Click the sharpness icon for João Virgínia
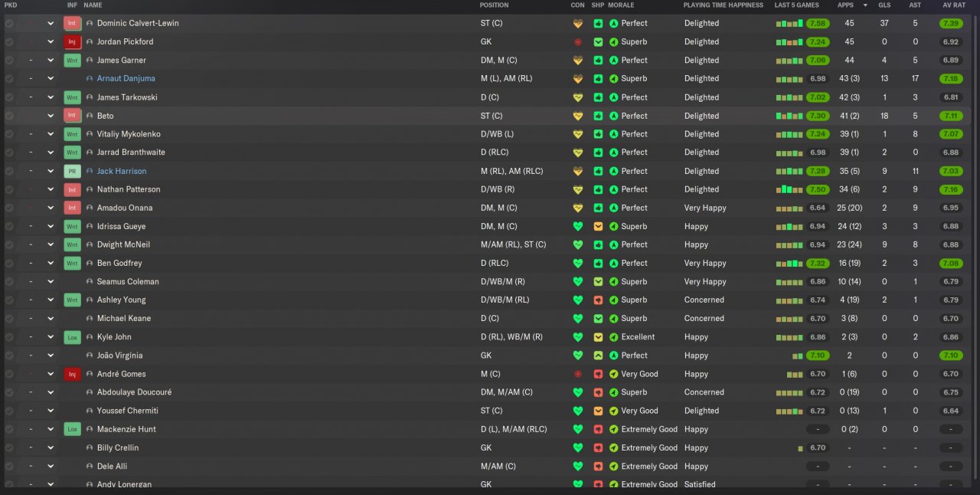 point(598,356)
